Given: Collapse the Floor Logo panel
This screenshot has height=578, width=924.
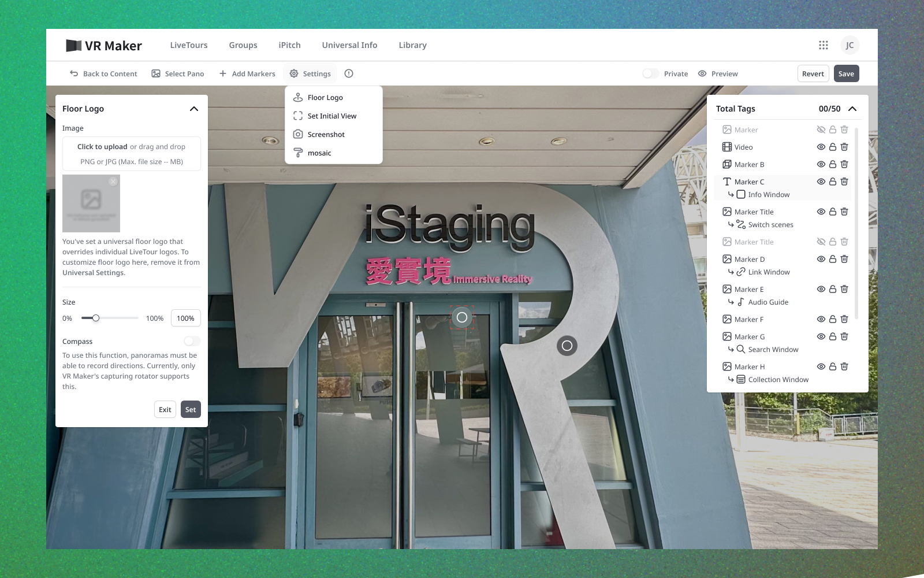Looking at the screenshot, I should [x=194, y=109].
